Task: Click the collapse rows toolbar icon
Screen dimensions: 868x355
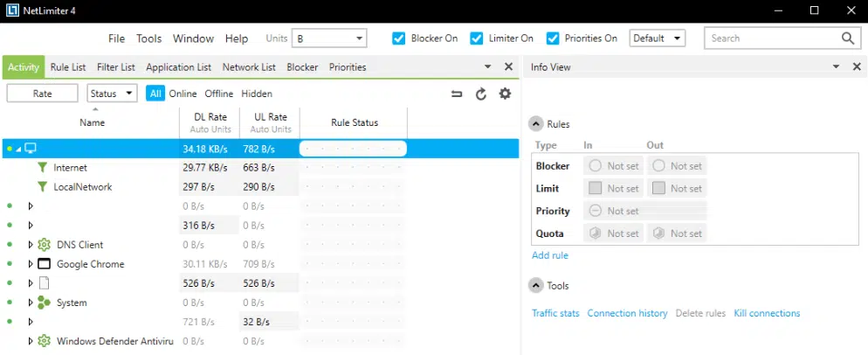Action: [457, 94]
